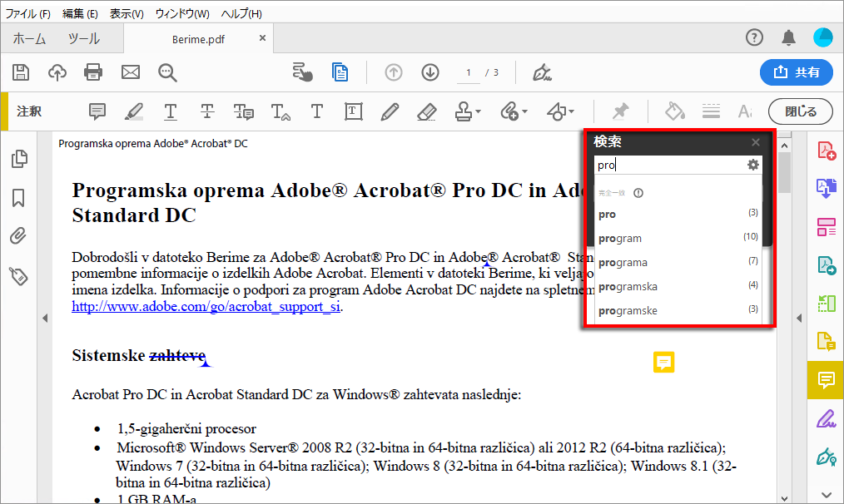Open the ファイル menu
Screen dimensions: 844x504
pos(28,13)
